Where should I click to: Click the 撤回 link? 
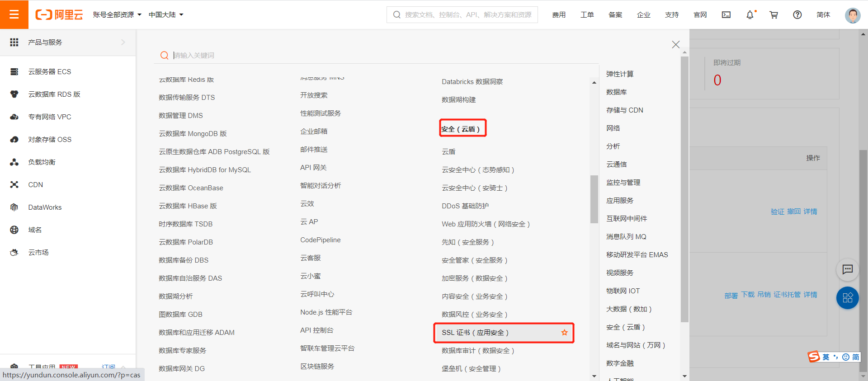click(x=794, y=212)
